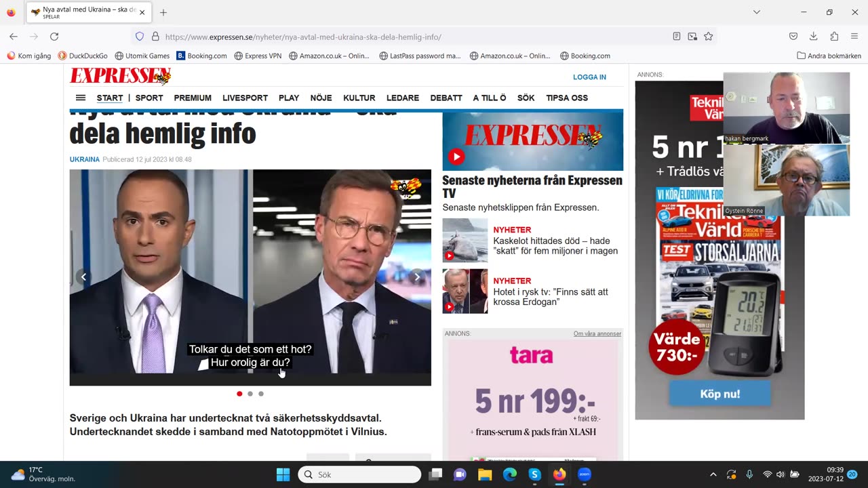Click the taskbar Sök search box
The image size is (868, 488).
pos(359,474)
